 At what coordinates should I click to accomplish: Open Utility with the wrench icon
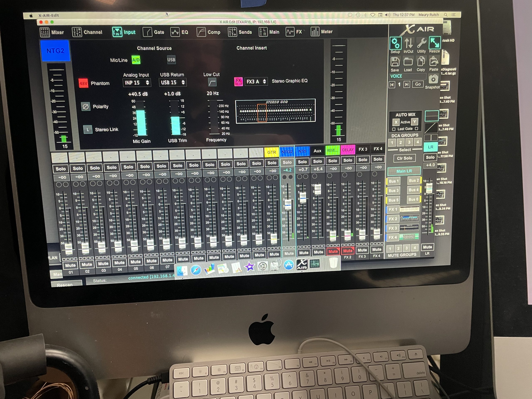coord(422,43)
